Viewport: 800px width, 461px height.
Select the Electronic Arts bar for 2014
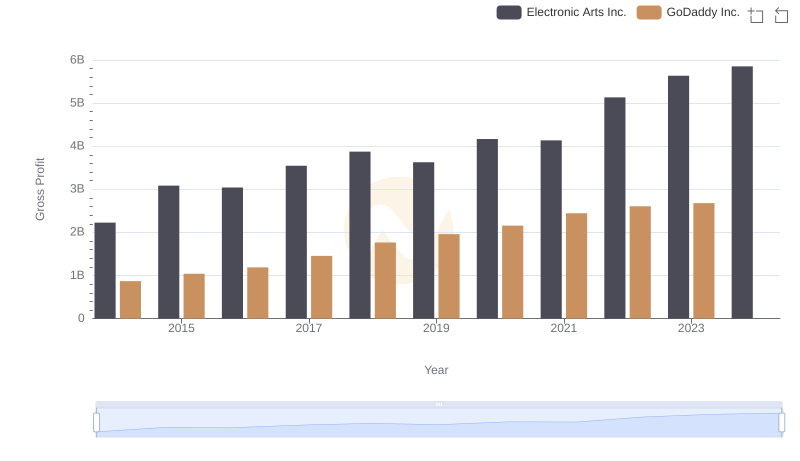click(105, 271)
